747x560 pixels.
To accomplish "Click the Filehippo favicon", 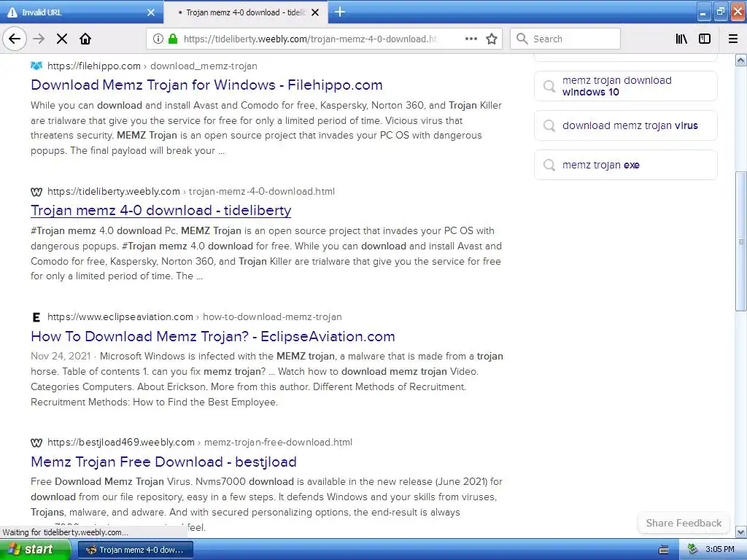I will point(36,66).
